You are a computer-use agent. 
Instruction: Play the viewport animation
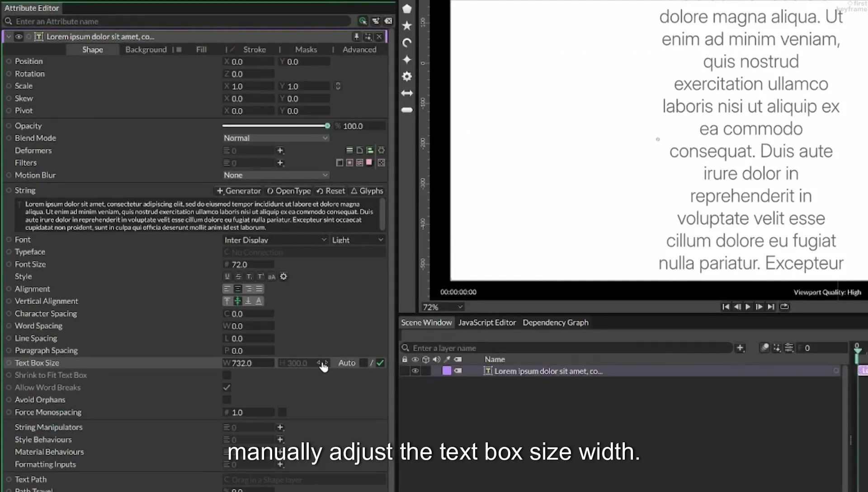pos(748,307)
